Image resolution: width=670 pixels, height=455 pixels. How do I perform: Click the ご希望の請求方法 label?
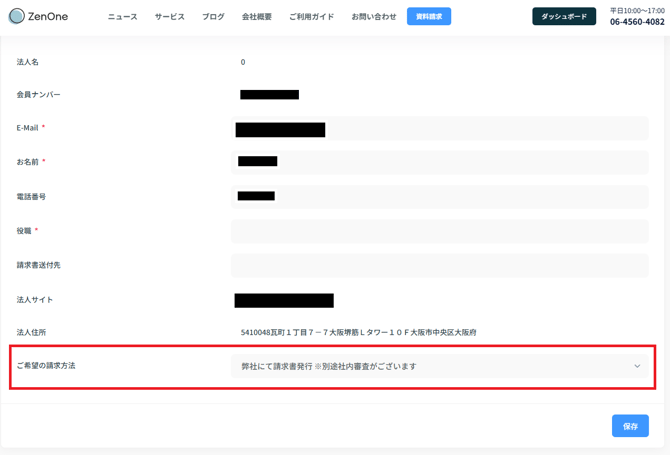[46, 366]
